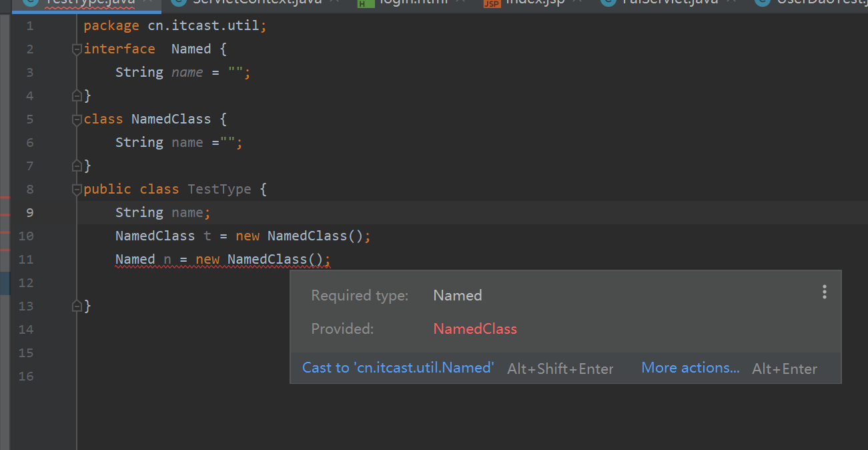Viewport: 868px width, 450px height.
Task: Click fold end marker on line 4
Action: pos(77,96)
